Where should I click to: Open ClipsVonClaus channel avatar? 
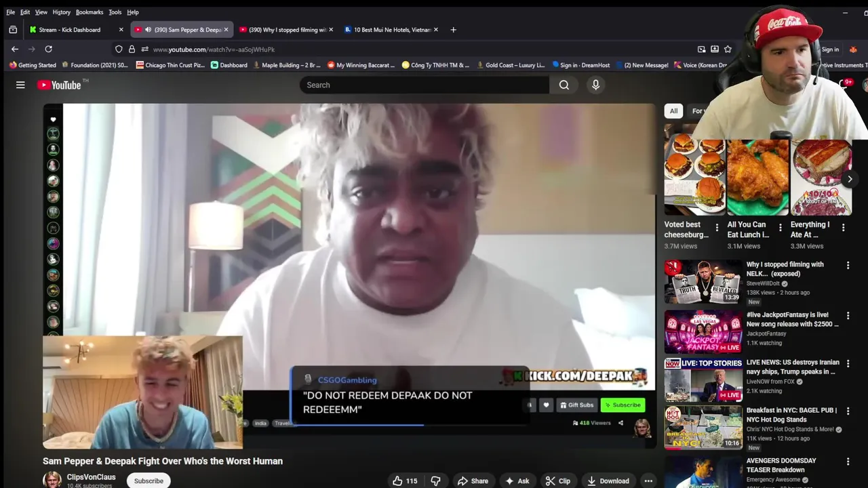tap(52, 480)
